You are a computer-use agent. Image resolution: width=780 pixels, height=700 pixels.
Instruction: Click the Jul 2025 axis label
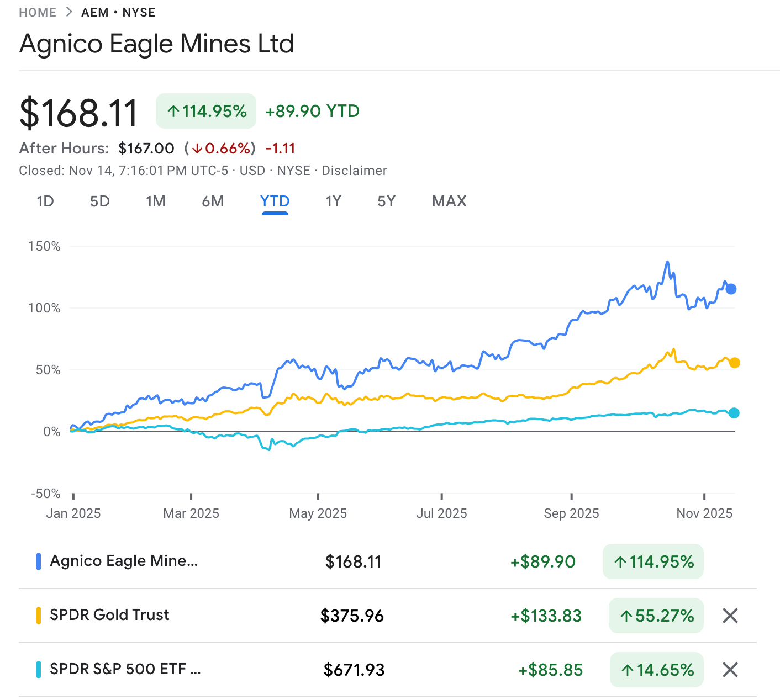click(442, 513)
